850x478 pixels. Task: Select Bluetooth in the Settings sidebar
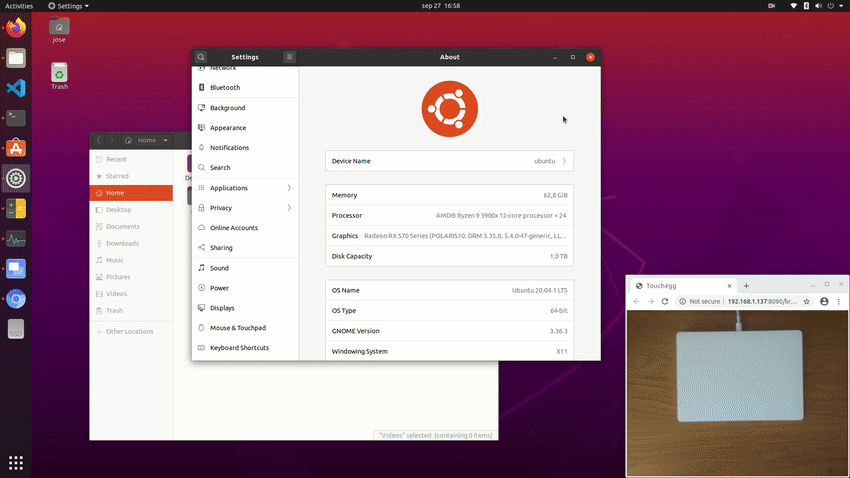coord(225,88)
